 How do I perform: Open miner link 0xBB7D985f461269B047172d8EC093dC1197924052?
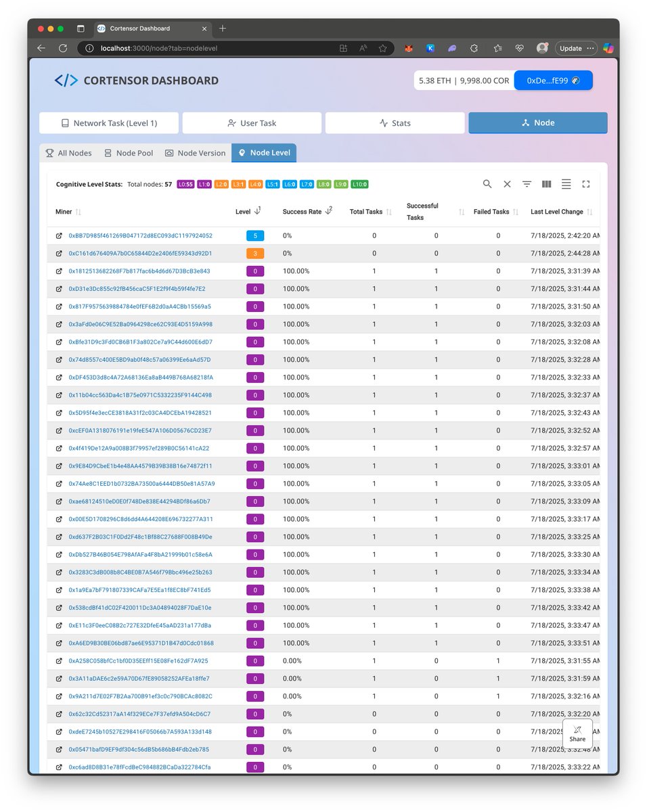(140, 236)
